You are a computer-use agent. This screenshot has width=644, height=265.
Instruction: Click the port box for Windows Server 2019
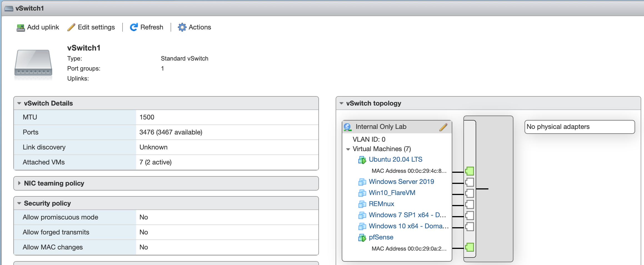click(470, 182)
